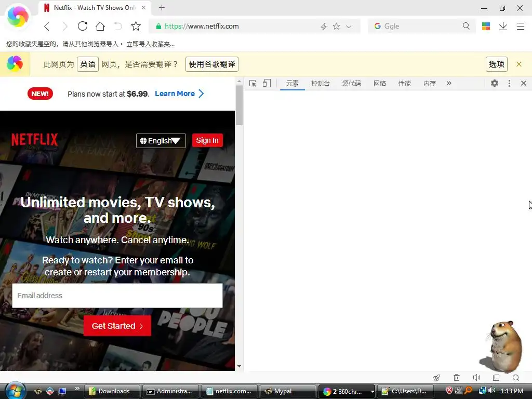The height and width of the screenshot is (399, 532).
Task: Toggle the page mute speaker icon in status bar
Action: pyautogui.click(x=476, y=378)
